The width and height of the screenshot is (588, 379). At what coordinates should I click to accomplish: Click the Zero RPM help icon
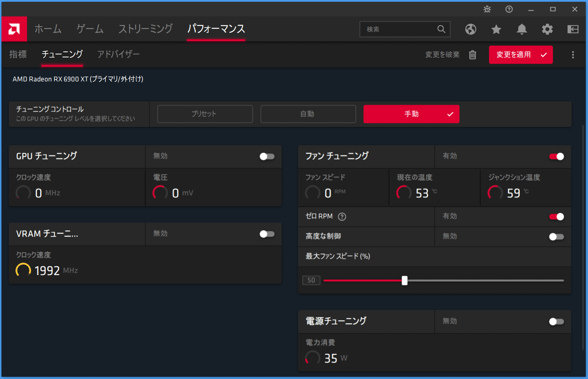[x=342, y=217]
